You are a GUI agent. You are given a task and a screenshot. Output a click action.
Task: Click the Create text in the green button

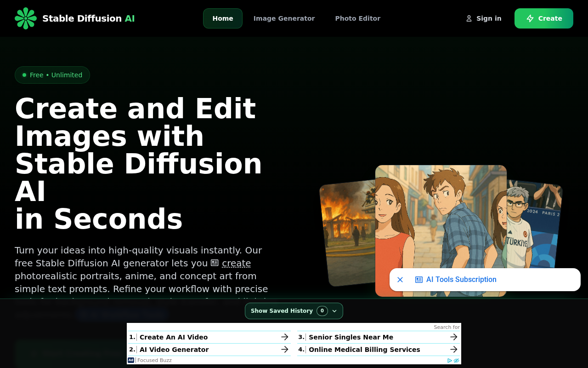(550, 18)
